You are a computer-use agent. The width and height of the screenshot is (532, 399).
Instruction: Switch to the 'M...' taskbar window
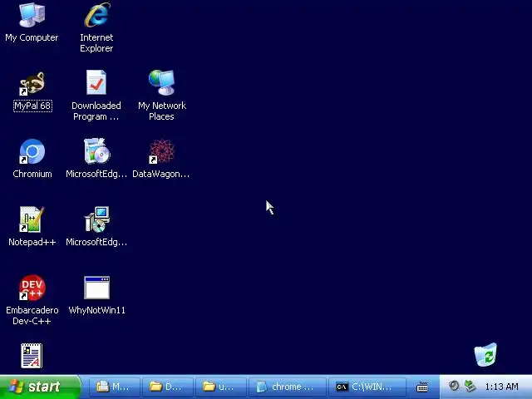[x=115, y=387]
